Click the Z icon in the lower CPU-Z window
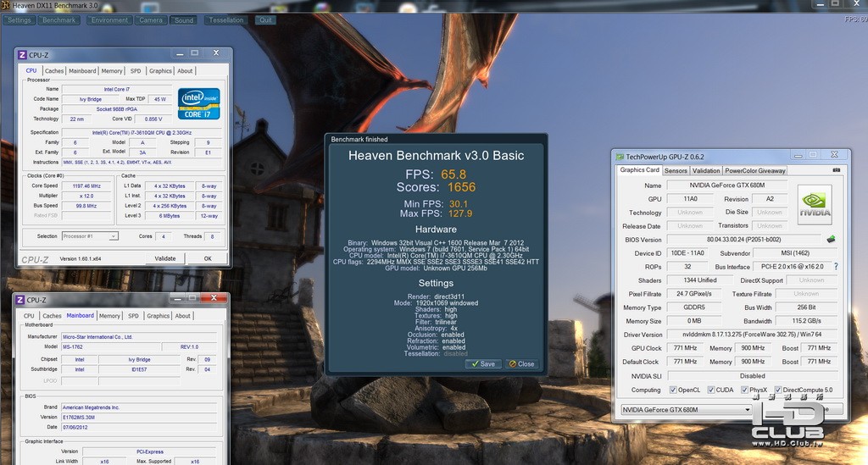 (20, 300)
